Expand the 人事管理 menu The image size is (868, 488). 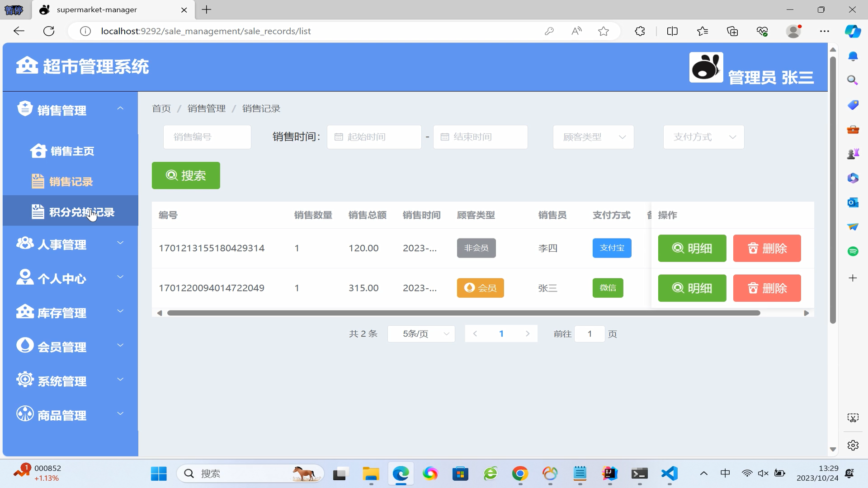70,244
